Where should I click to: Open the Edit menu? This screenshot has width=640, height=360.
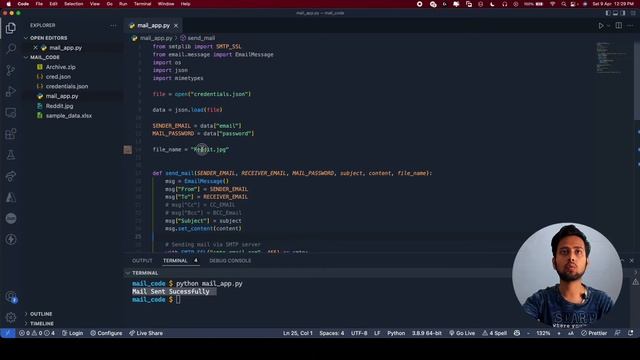(53, 4)
